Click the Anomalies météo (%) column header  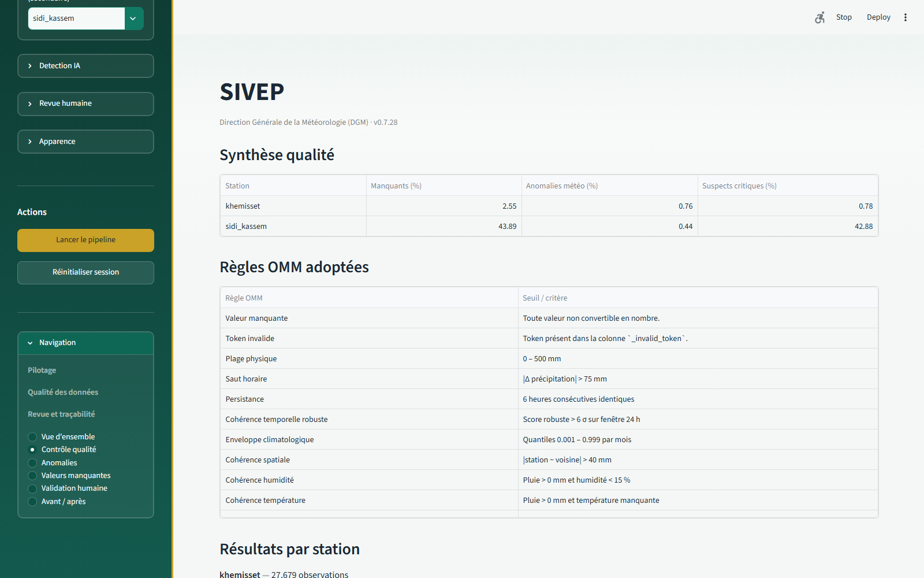pyautogui.click(x=609, y=186)
